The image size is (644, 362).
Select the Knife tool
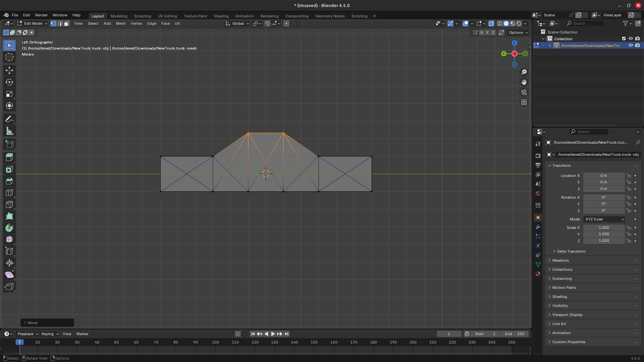coord(9,204)
